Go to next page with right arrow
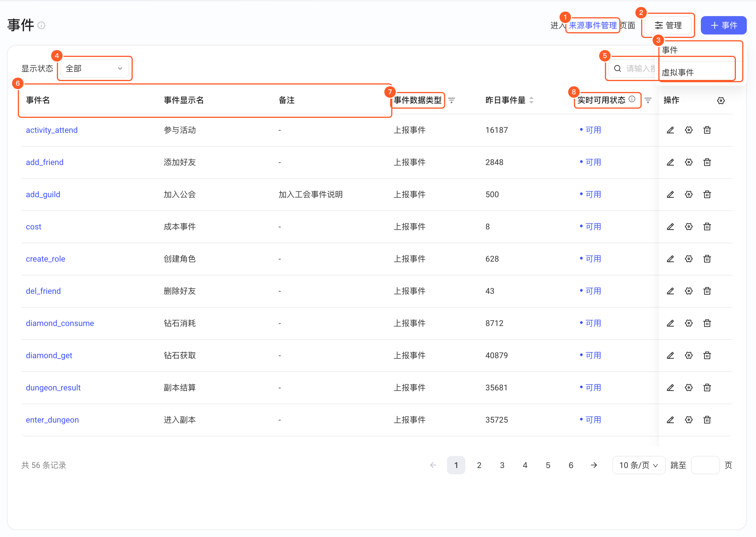 [594, 465]
